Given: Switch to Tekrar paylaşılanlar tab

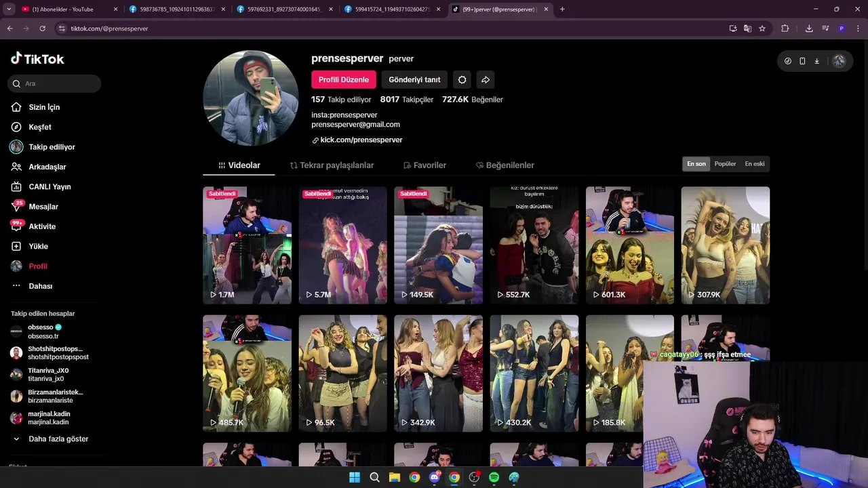Looking at the screenshot, I should (x=332, y=165).
